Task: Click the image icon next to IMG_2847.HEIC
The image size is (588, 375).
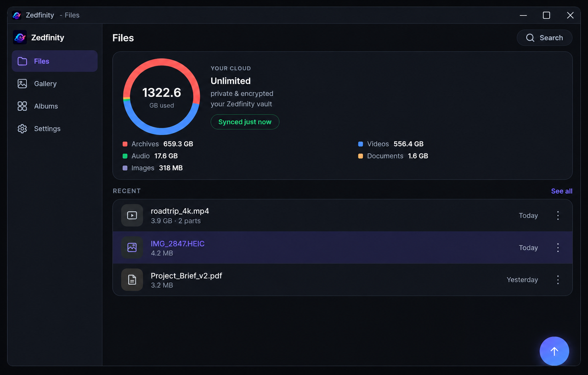Action: point(132,247)
